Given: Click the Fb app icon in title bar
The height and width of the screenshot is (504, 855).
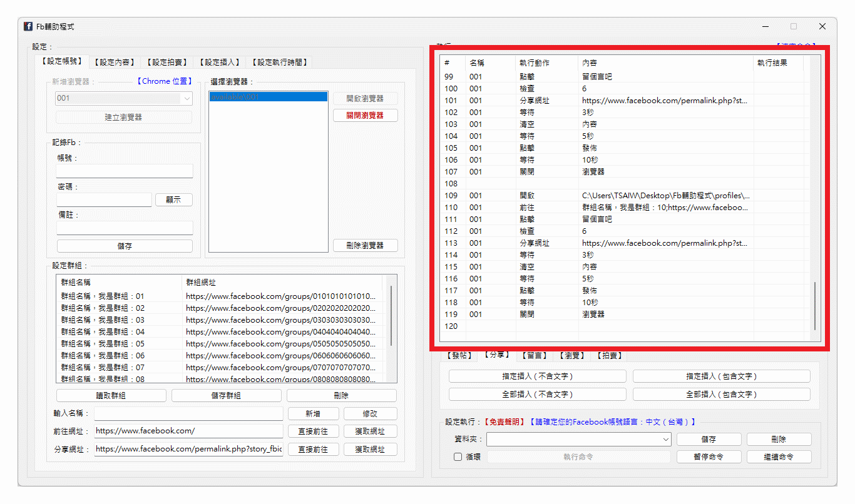Looking at the screenshot, I should click(x=28, y=26).
